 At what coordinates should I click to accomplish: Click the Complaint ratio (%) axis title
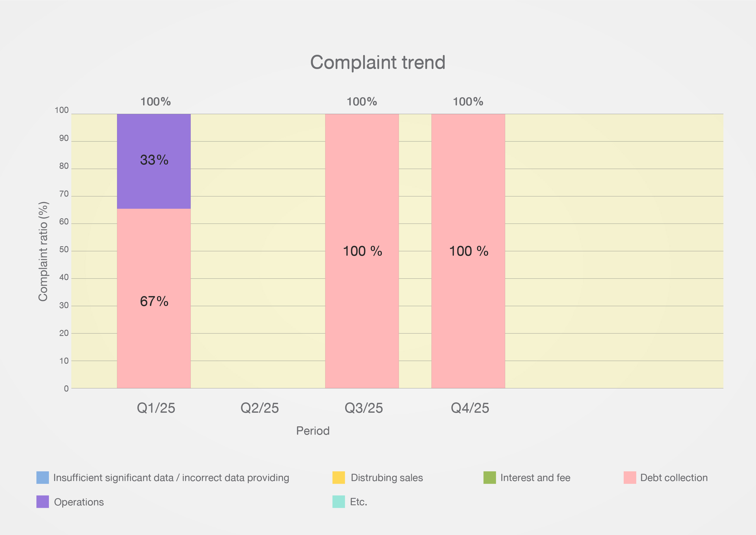[43, 251]
